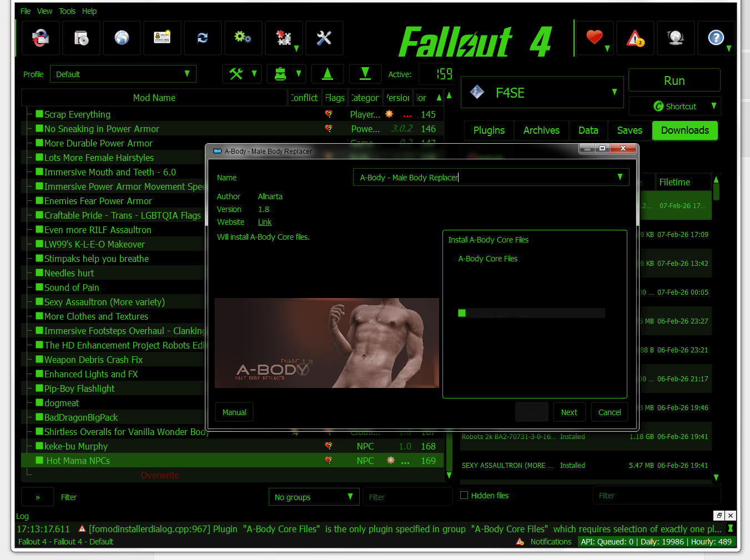This screenshot has width=750, height=560.
Task: Cancel the A-Body installer dialog
Action: [x=610, y=412]
